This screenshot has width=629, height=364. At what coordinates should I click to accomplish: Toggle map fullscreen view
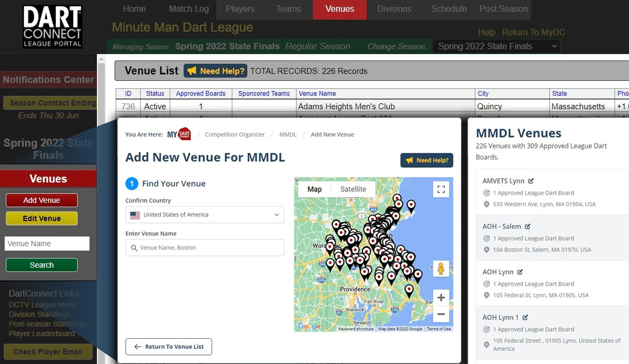coord(441,189)
